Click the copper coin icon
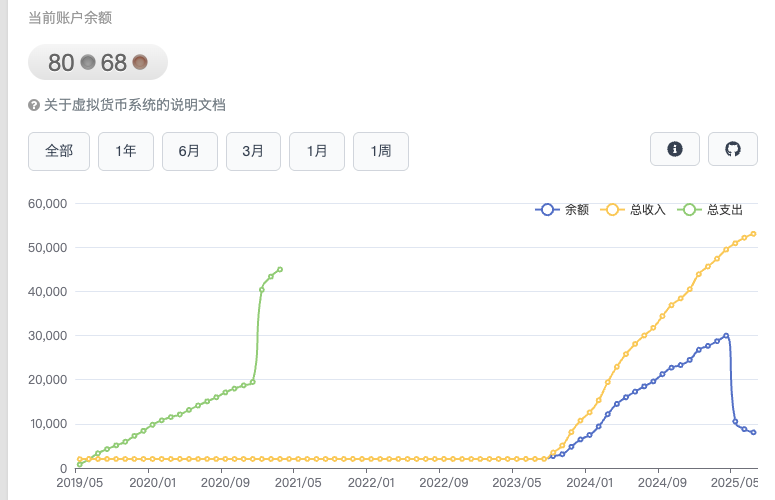 tap(140, 63)
